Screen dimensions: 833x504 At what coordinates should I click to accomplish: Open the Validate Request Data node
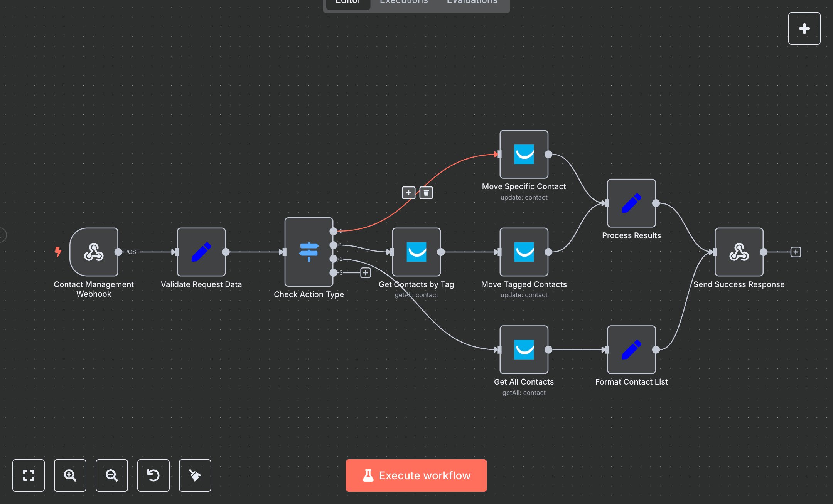point(201,252)
